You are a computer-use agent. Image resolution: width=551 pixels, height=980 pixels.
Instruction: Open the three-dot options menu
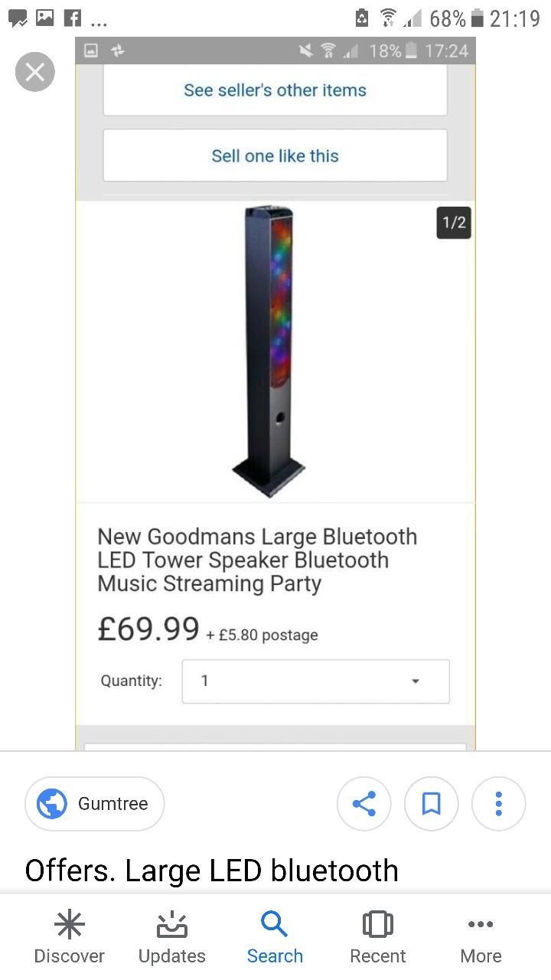pyautogui.click(x=499, y=803)
